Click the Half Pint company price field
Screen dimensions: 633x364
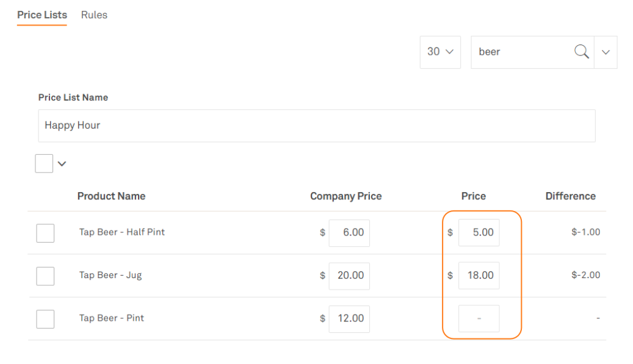click(x=349, y=233)
